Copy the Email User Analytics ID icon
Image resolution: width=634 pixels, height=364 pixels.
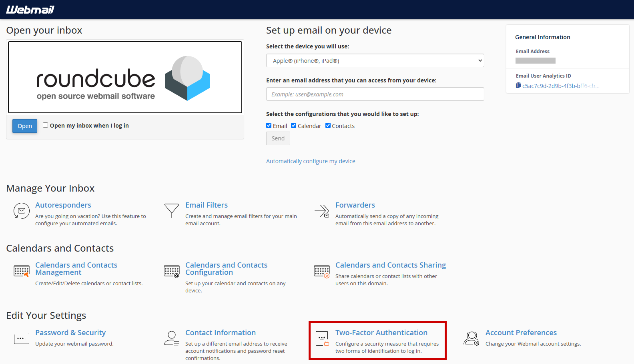(x=518, y=85)
